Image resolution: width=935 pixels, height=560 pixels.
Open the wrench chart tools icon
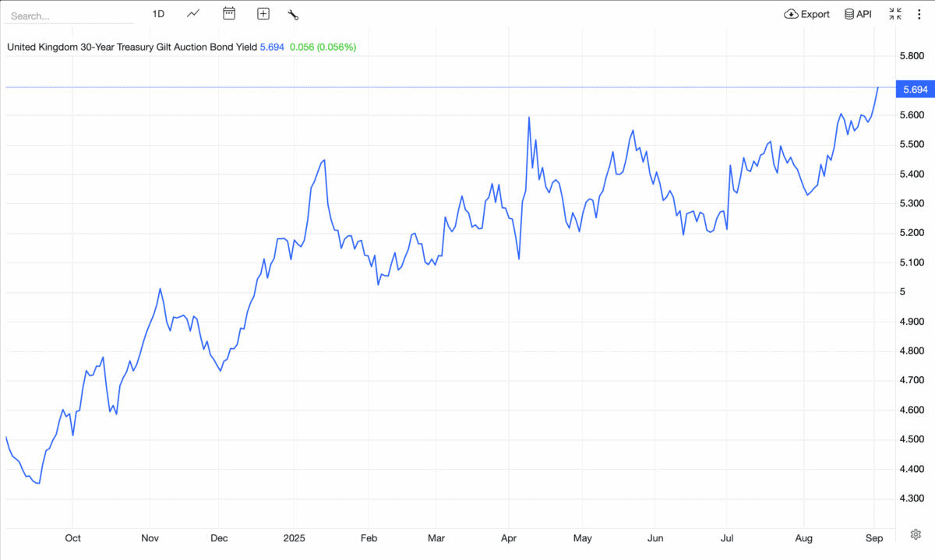click(x=293, y=13)
